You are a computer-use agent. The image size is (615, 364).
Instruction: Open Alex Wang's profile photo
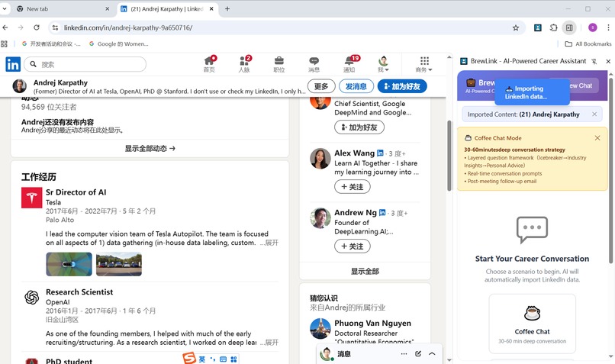(x=320, y=159)
